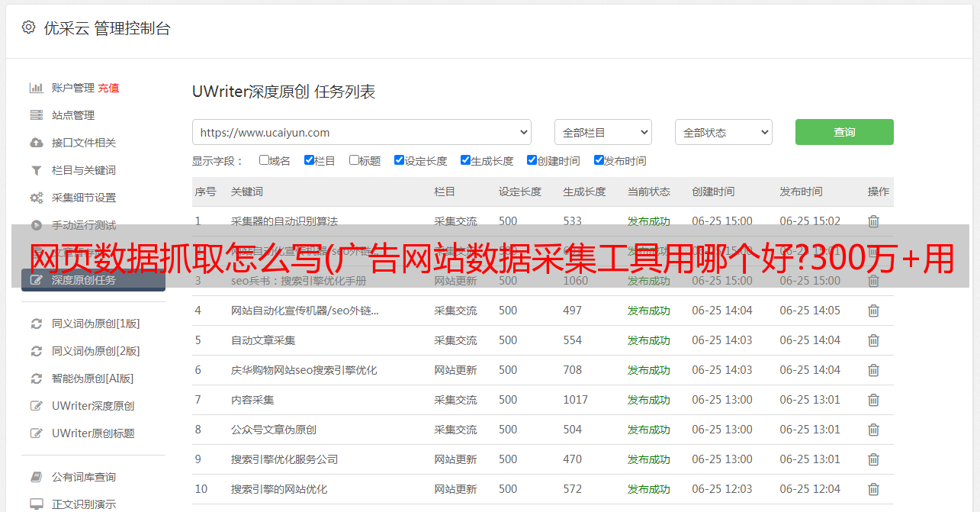Viewport: 980px width, 512px height.
Task: Click the green 查询 button
Action: [844, 132]
